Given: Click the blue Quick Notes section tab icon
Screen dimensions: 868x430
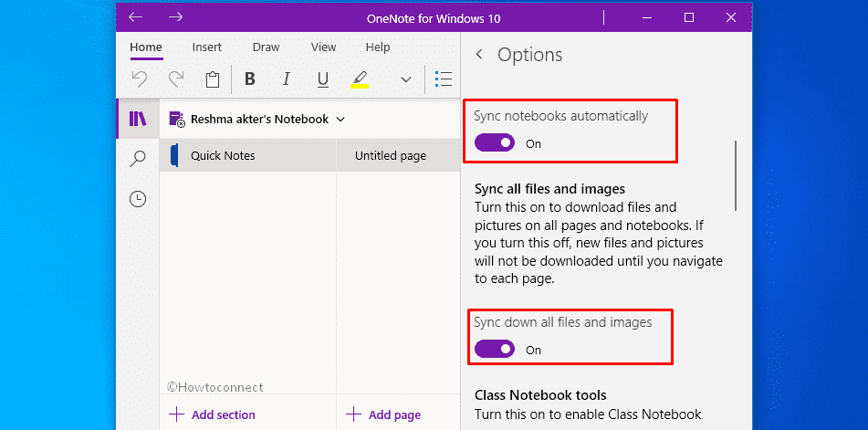Looking at the screenshot, I should pos(174,155).
